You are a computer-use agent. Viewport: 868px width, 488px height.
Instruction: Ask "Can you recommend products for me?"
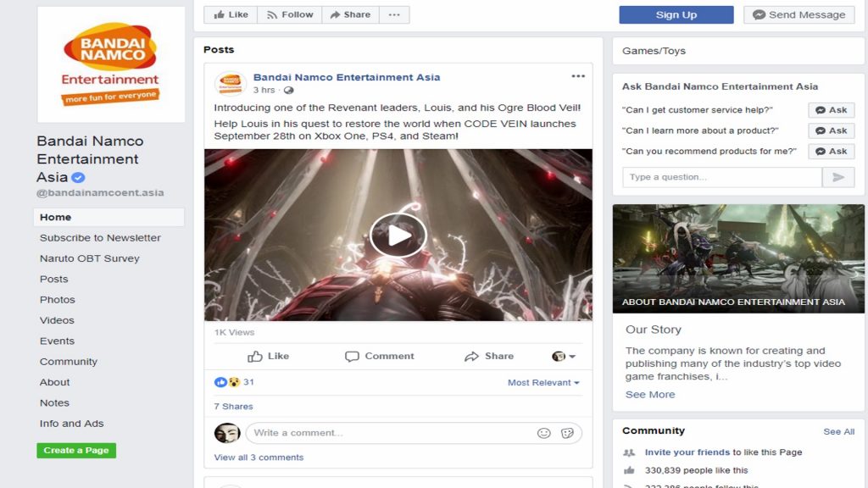click(x=831, y=151)
